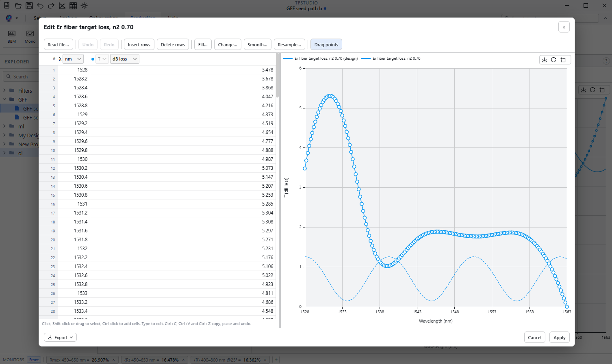Screen dimensions: 612x364
Task: Toggle the sun brightness theme icon
Action: [84, 6]
